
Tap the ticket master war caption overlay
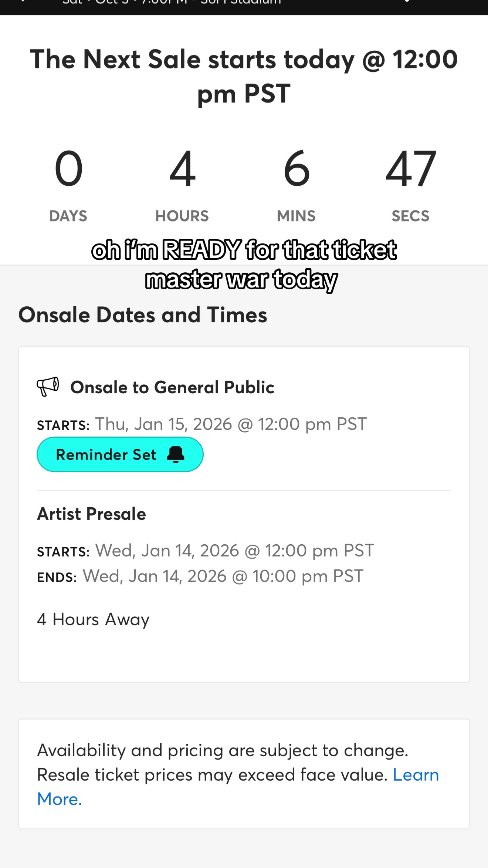click(x=244, y=265)
